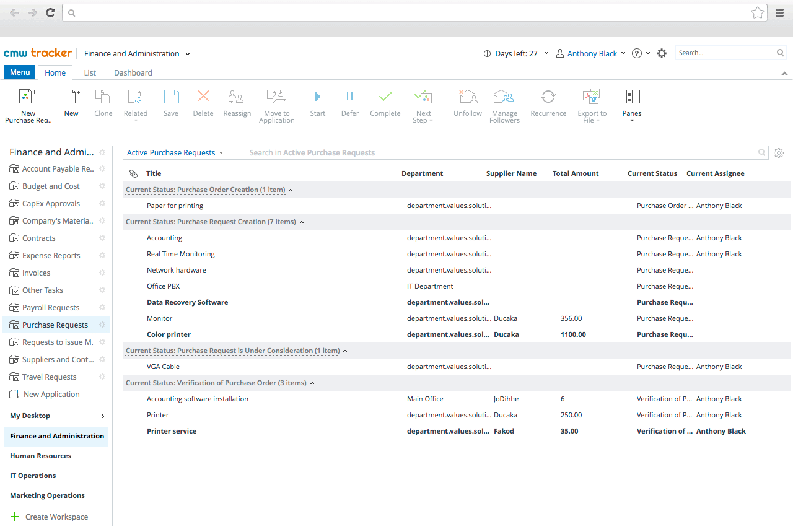This screenshot has width=793, height=532.
Task: Click the Complete checkmark icon
Action: click(385, 97)
